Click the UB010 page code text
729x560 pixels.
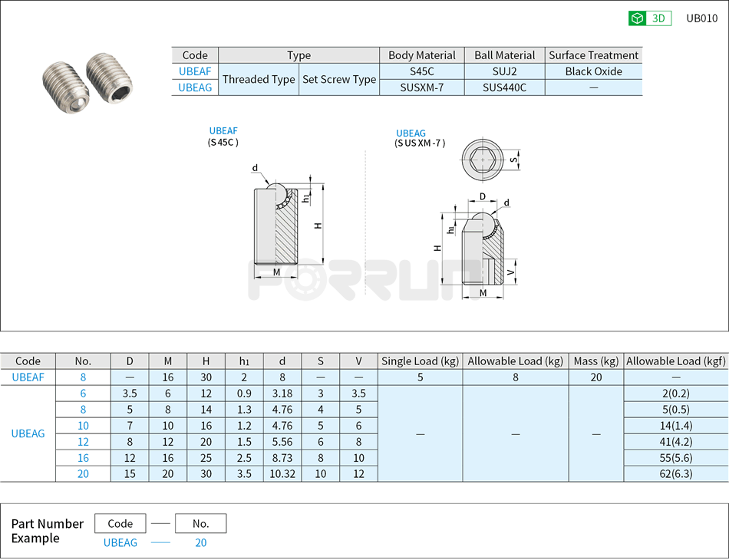(702, 18)
